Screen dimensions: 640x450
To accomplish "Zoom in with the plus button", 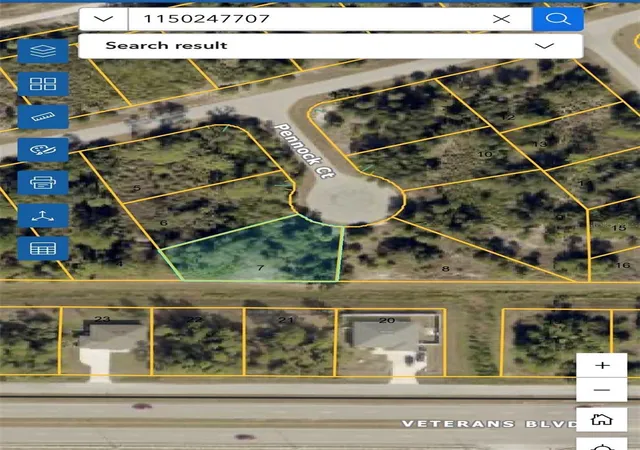I will 602,365.
